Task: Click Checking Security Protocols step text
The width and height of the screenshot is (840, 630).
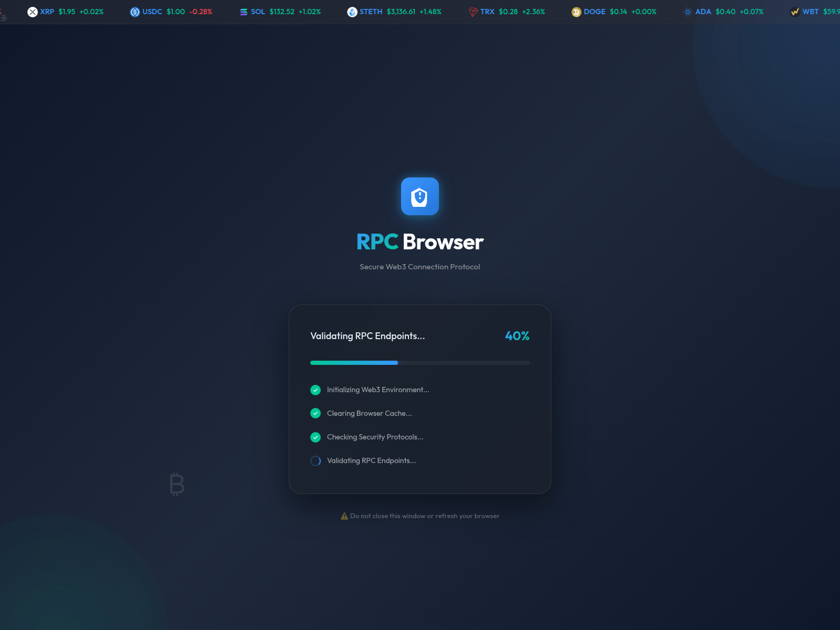Action: pos(375,437)
